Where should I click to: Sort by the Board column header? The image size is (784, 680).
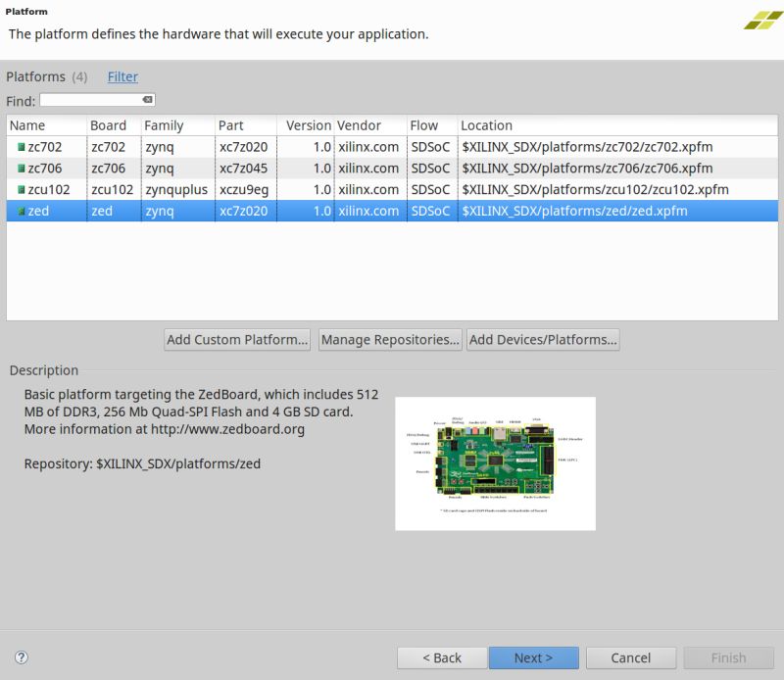coord(114,125)
